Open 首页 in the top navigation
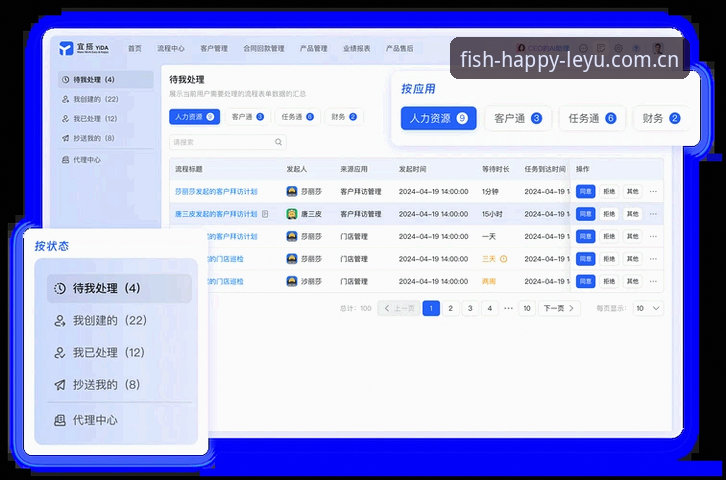Viewport: 726px width, 480px height. pos(135,48)
